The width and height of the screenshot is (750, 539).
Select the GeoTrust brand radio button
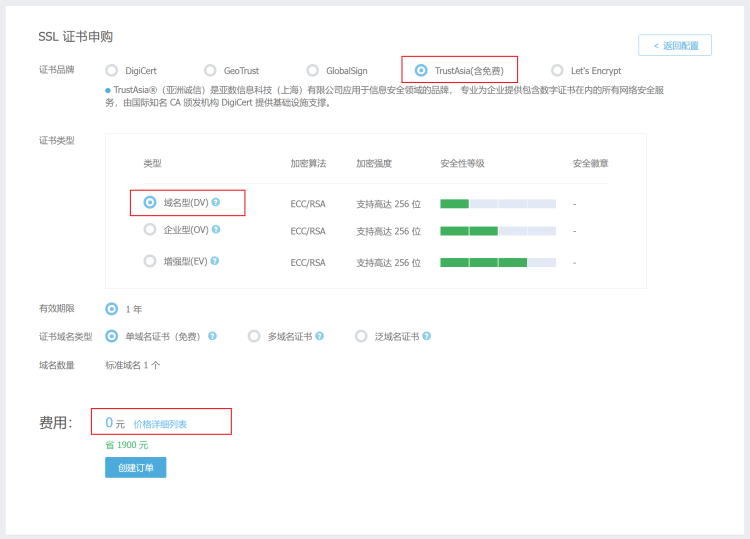[x=210, y=70]
